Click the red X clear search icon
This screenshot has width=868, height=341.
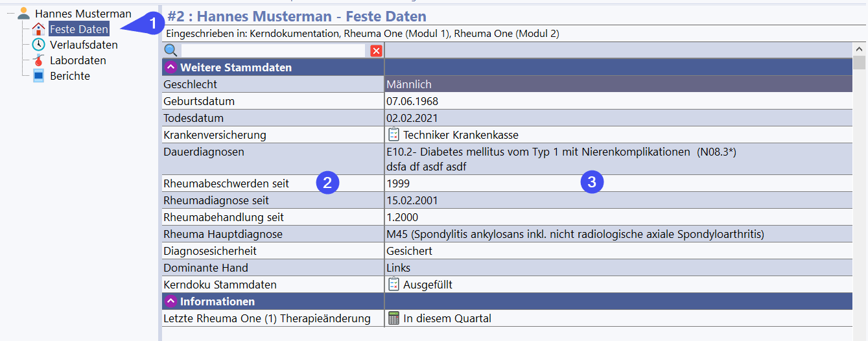pyautogui.click(x=376, y=51)
